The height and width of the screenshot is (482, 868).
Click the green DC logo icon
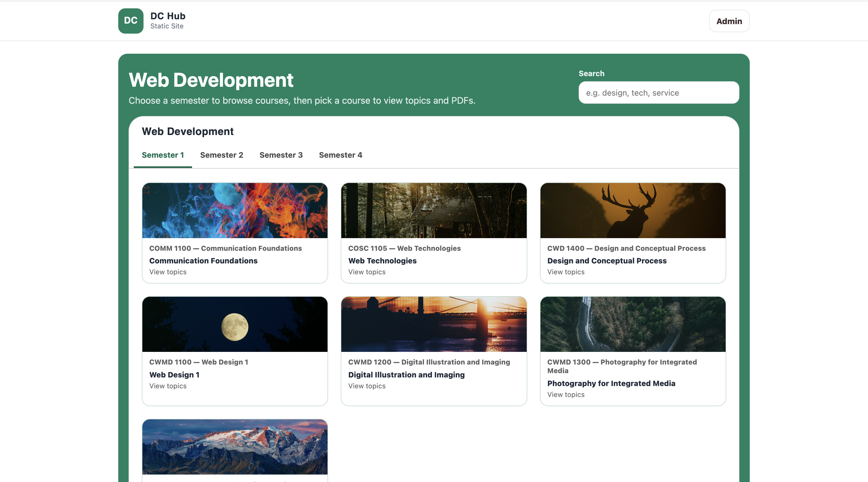click(131, 21)
